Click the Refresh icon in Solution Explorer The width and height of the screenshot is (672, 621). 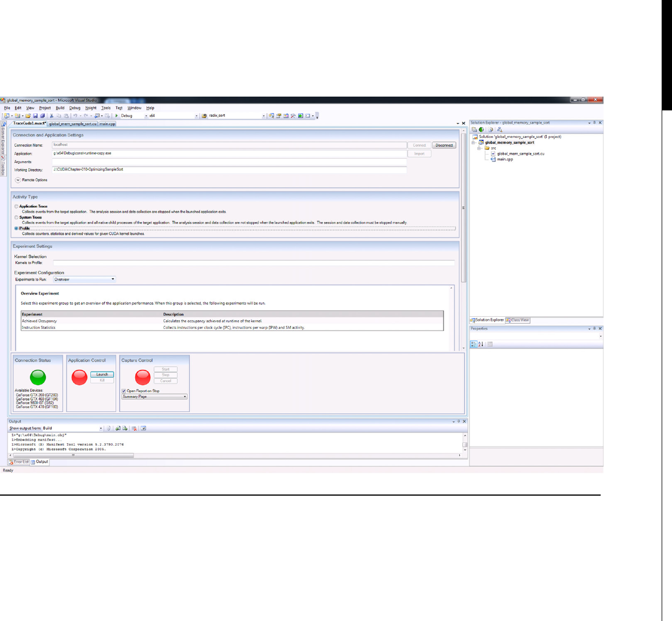point(491,129)
